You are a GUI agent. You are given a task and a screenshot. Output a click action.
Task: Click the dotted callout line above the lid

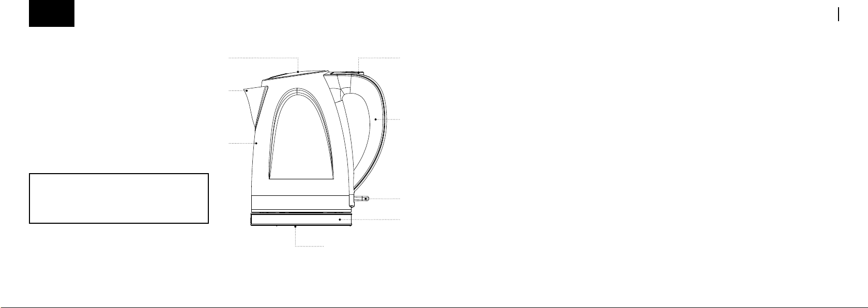264,57
